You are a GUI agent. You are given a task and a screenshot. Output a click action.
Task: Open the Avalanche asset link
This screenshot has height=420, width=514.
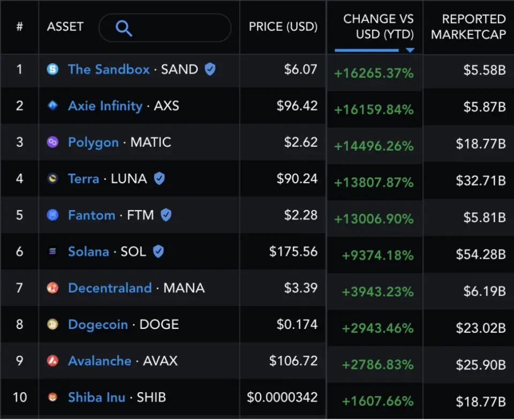(100, 361)
